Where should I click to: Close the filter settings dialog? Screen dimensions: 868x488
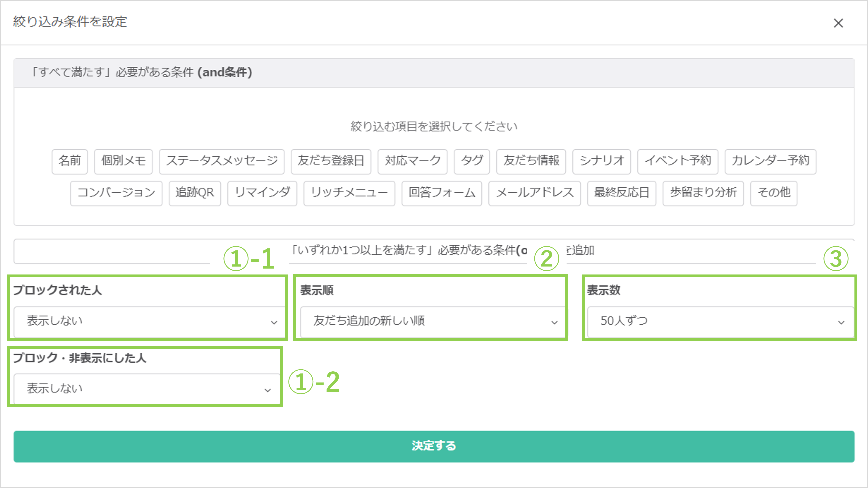838,23
